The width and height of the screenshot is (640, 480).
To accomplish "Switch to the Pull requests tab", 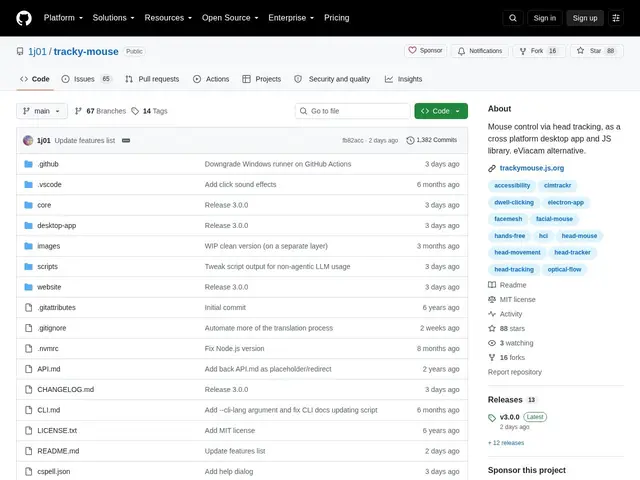I will (x=152, y=79).
